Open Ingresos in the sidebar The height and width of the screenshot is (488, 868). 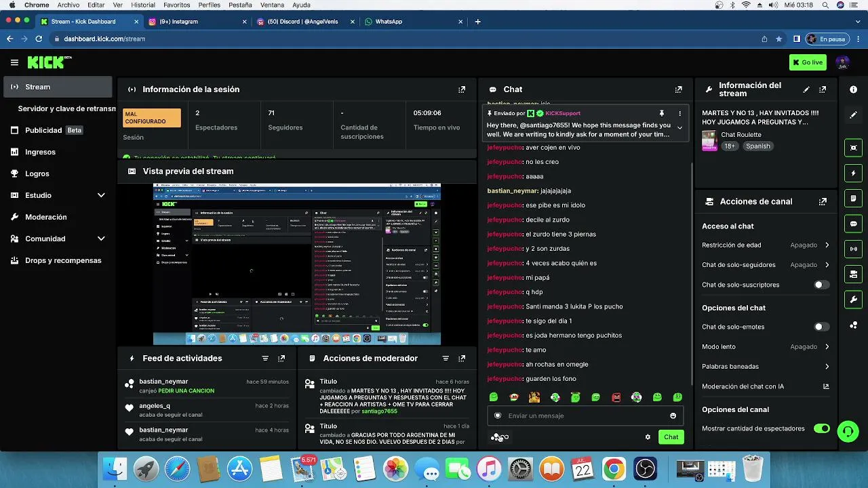58,152
